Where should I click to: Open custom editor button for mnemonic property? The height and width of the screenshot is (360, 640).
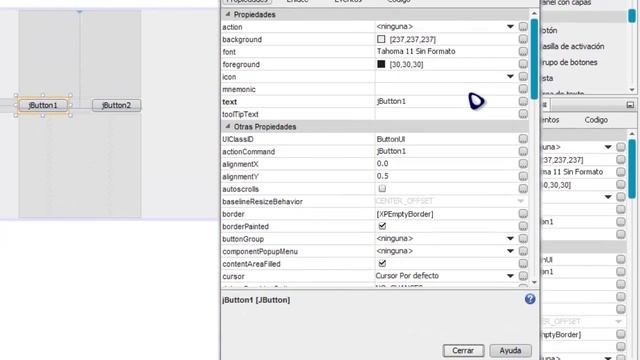(x=523, y=89)
